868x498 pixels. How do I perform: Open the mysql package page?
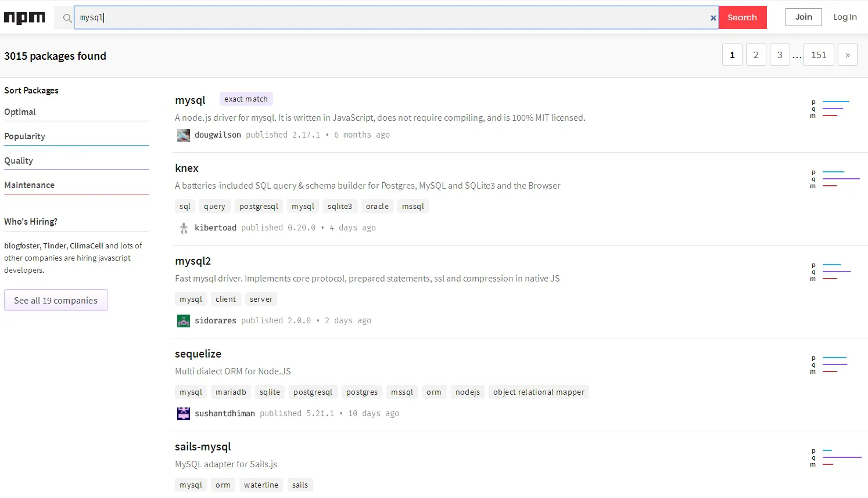tap(190, 100)
